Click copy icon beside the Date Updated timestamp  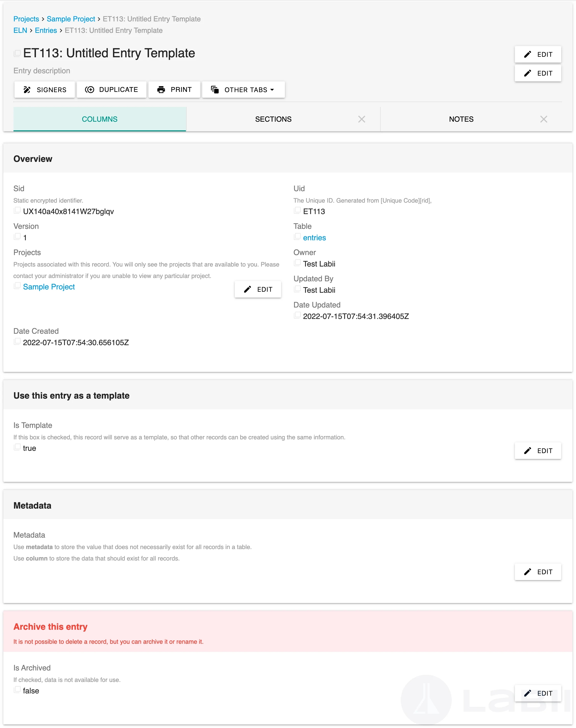(297, 315)
